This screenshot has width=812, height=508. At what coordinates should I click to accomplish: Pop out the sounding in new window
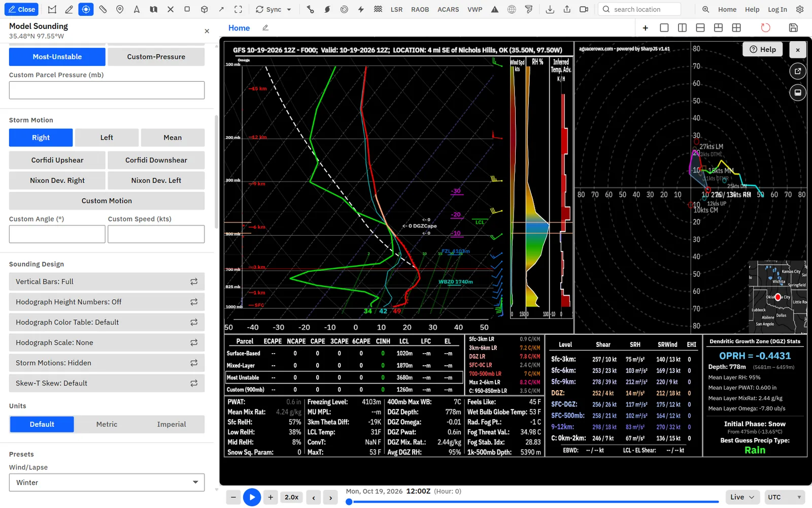point(798,71)
